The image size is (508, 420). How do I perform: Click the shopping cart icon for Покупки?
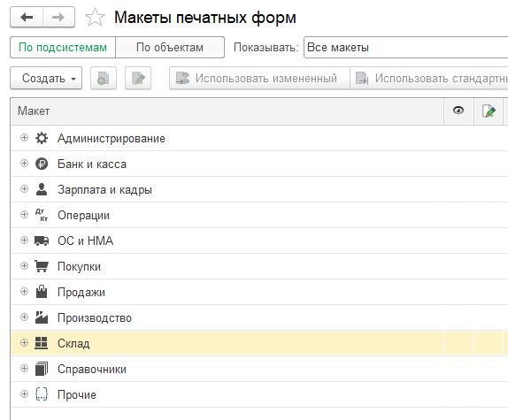[42, 266]
